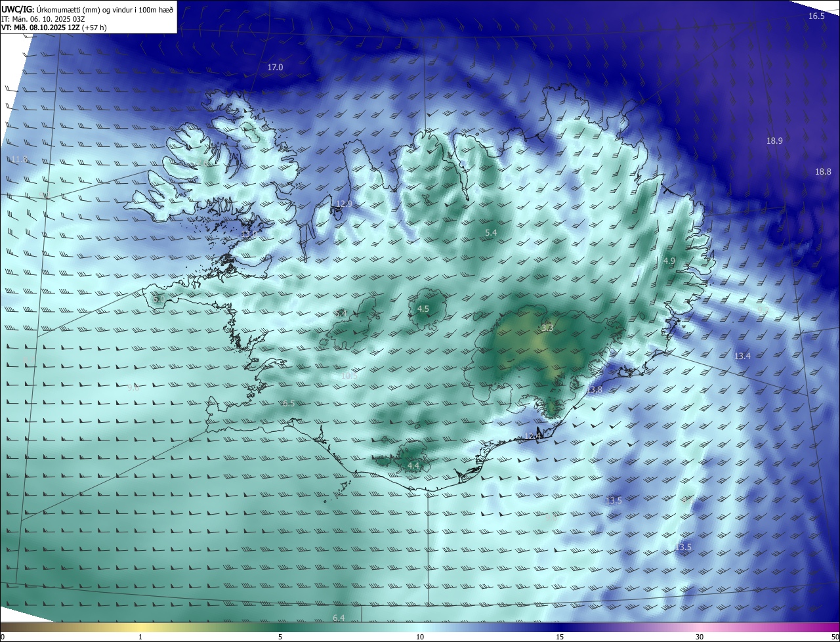Click the 13.4 value label
The width and height of the screenshot is (840, 642).
tap(742, 356)
